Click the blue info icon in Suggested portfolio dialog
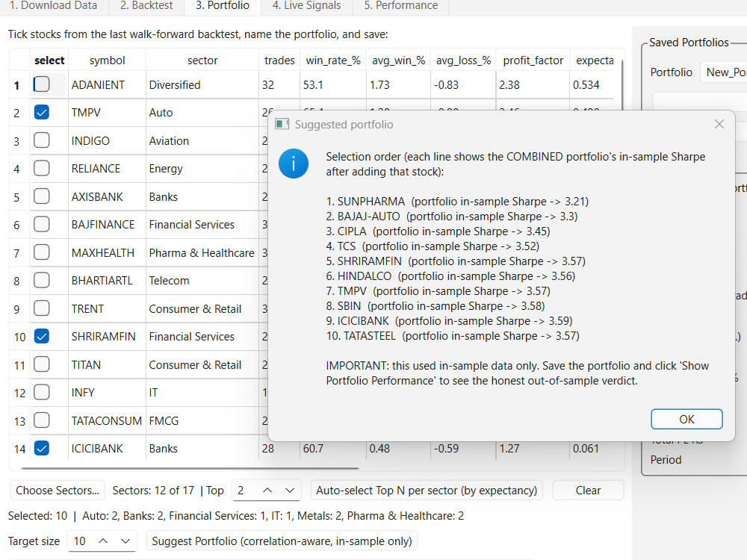The height and width of the screenshot is (560, 747). pyautogui.click(x=293, y=164)
